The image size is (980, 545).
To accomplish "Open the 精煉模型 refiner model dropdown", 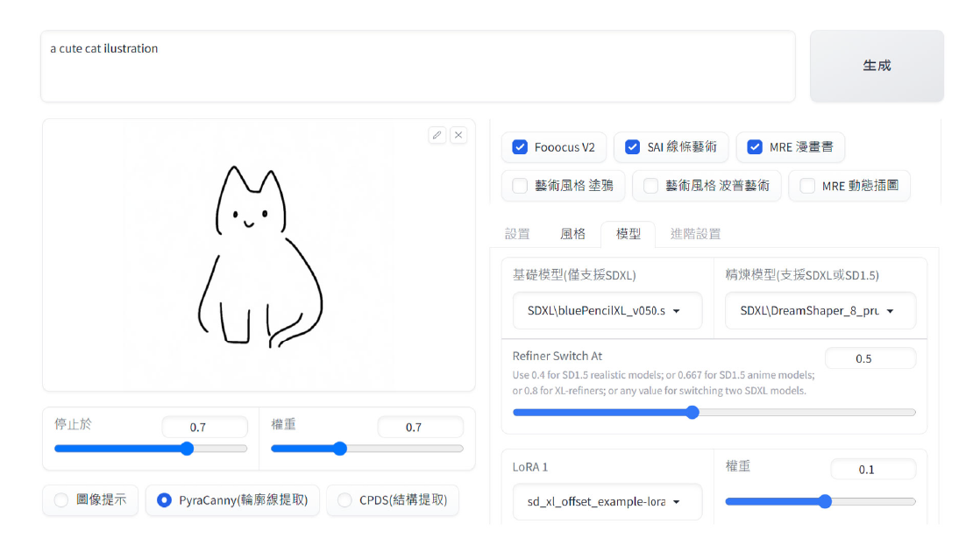I will click(x=820, y=311).
